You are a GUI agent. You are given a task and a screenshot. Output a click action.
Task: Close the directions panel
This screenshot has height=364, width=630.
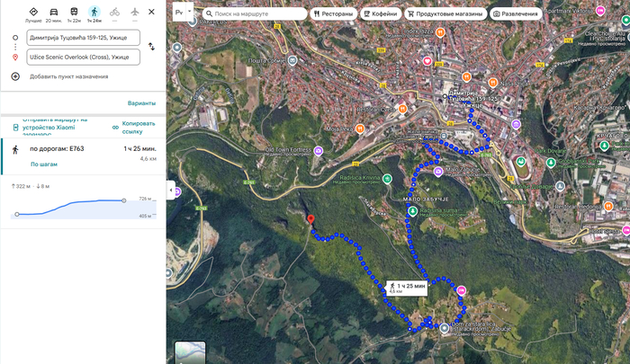151,13
